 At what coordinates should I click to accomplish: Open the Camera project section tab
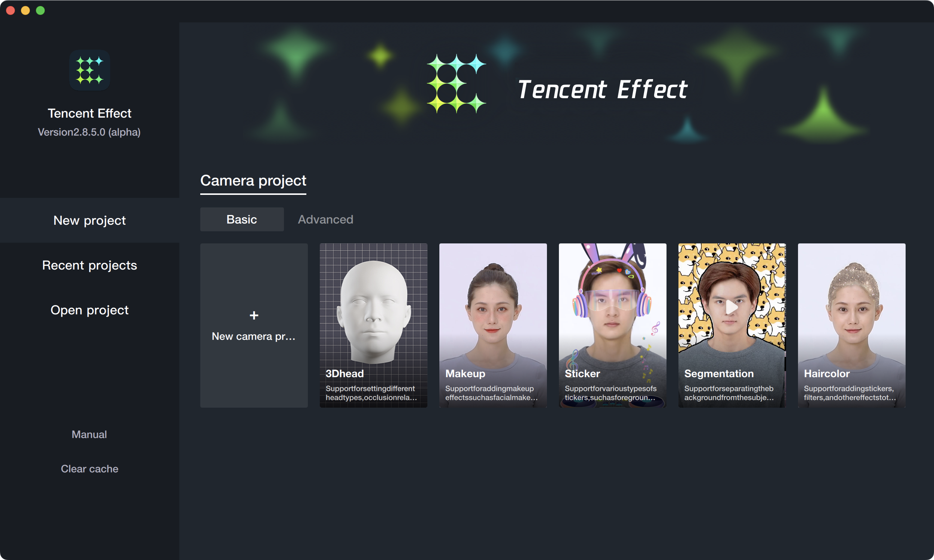click(253, 180)
